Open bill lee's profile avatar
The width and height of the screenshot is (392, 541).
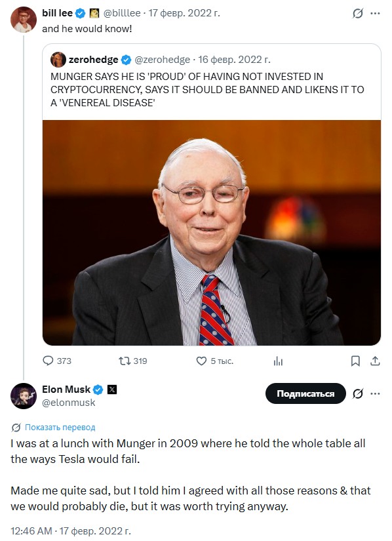(24, 19)
